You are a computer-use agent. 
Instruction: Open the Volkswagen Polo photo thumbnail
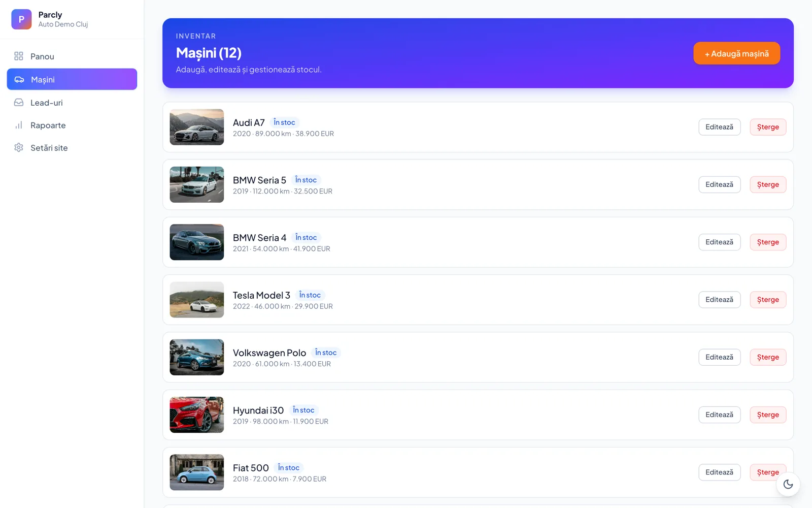(x=197, y=357)
